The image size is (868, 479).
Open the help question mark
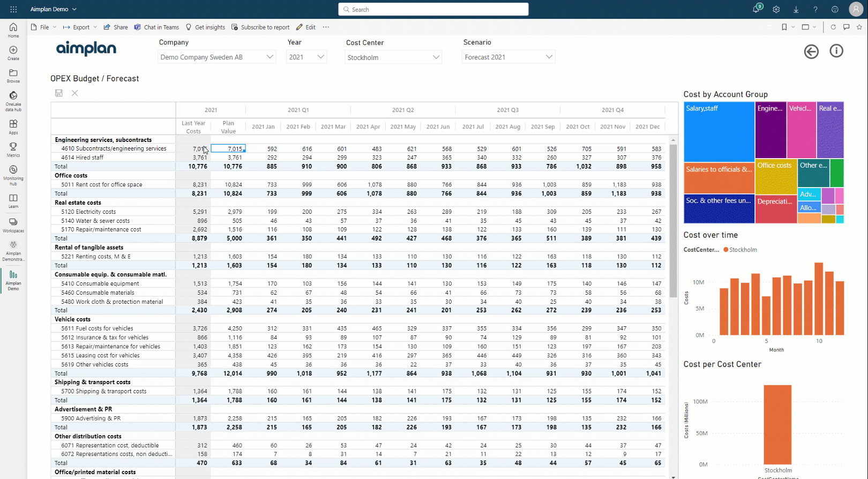click(x=815, y=9)
